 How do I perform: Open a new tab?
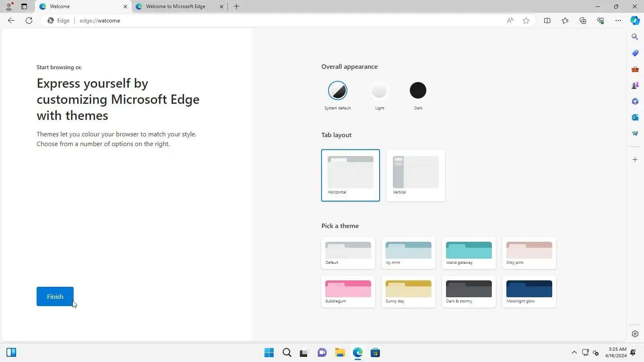[237, 6]
